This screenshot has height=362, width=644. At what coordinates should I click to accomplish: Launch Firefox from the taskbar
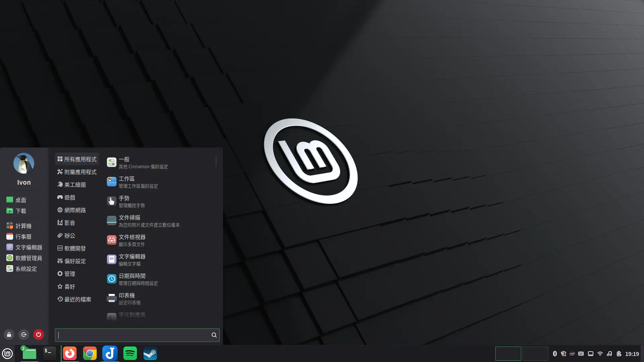tap(69, 353)
